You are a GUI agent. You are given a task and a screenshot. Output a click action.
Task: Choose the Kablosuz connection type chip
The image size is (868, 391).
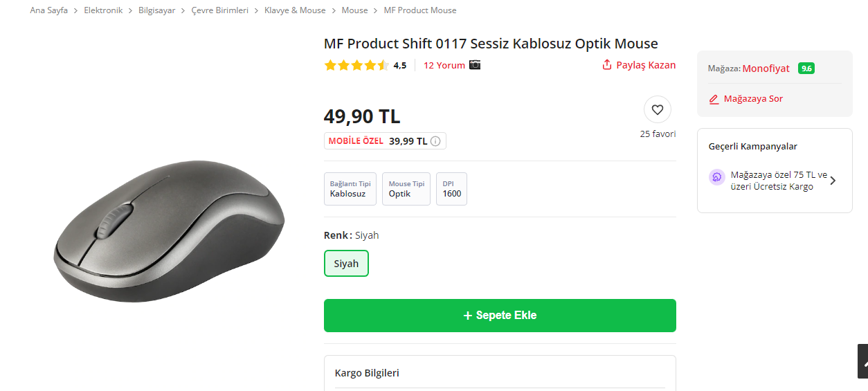(350, 189)
